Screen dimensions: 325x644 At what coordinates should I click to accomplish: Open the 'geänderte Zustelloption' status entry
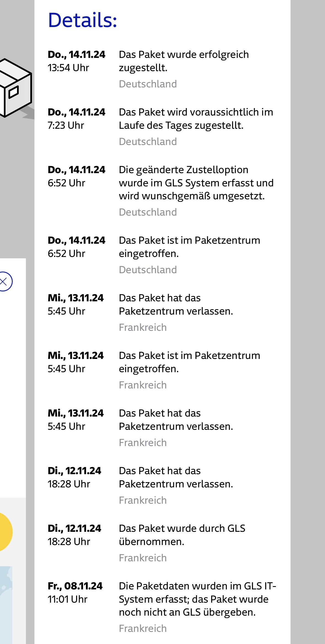(x=196, y=183)
